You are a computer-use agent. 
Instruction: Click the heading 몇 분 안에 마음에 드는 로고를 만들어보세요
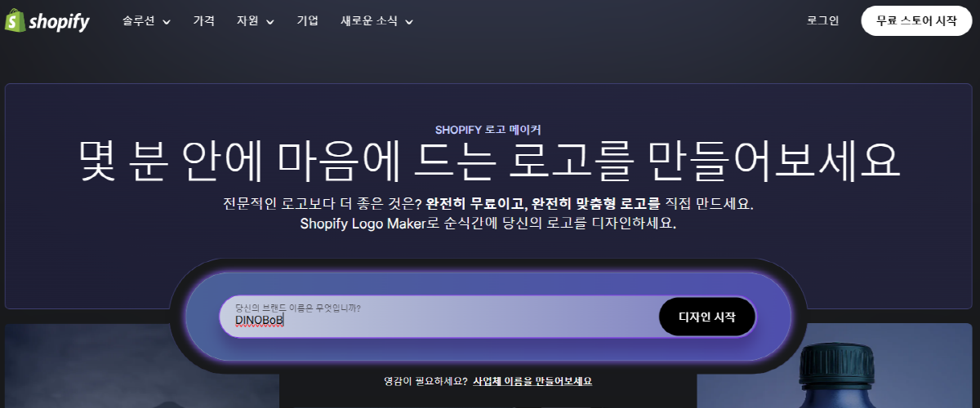click(x=490, y=161)
